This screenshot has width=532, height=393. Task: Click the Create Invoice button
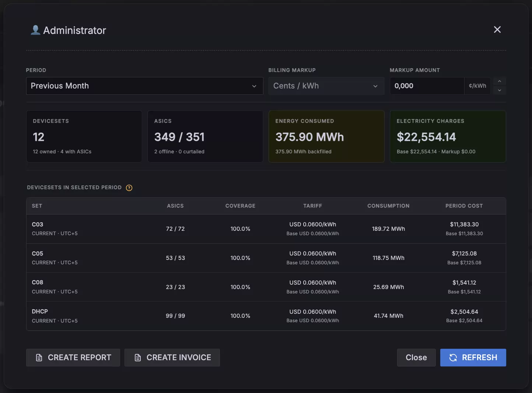pos(172,358)
